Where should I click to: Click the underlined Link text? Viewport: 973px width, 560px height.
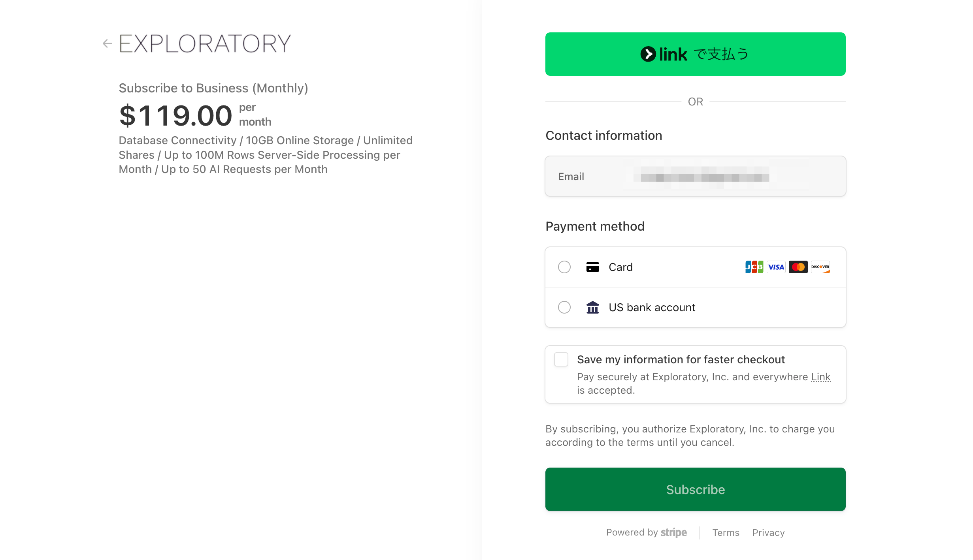[x=820, y=377]
